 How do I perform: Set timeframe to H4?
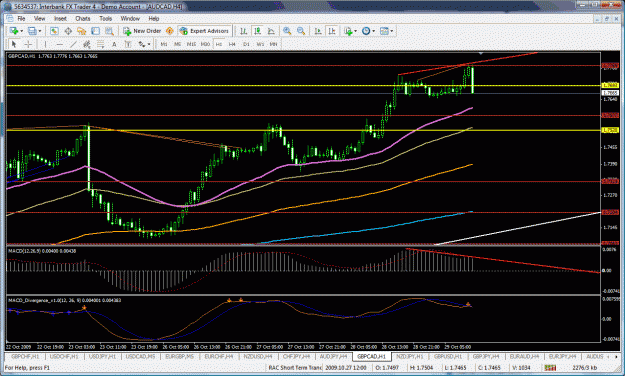click(x=232, y=44)
